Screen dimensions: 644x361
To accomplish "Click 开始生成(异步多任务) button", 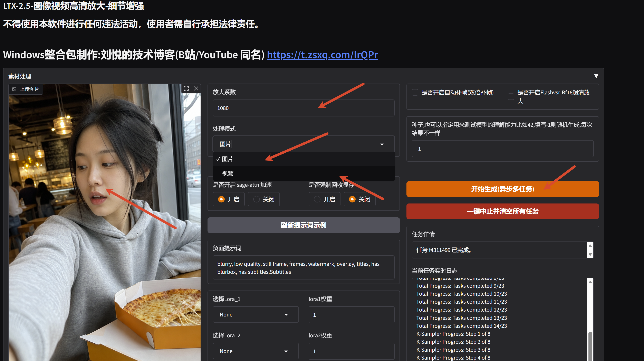I will coord(502,189).
